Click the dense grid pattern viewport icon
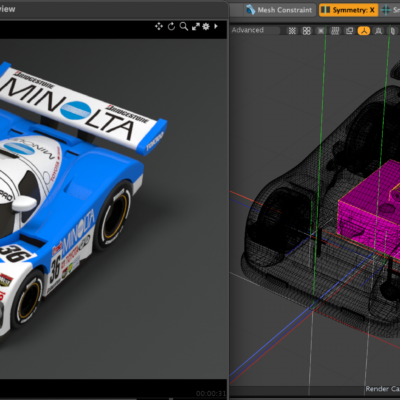Viewport: 400px width, 400px height. [292, 31]
